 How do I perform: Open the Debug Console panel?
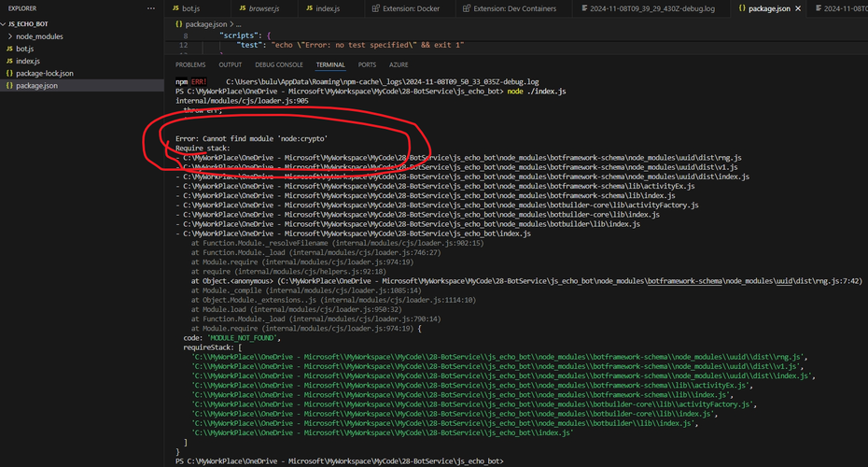279,65
